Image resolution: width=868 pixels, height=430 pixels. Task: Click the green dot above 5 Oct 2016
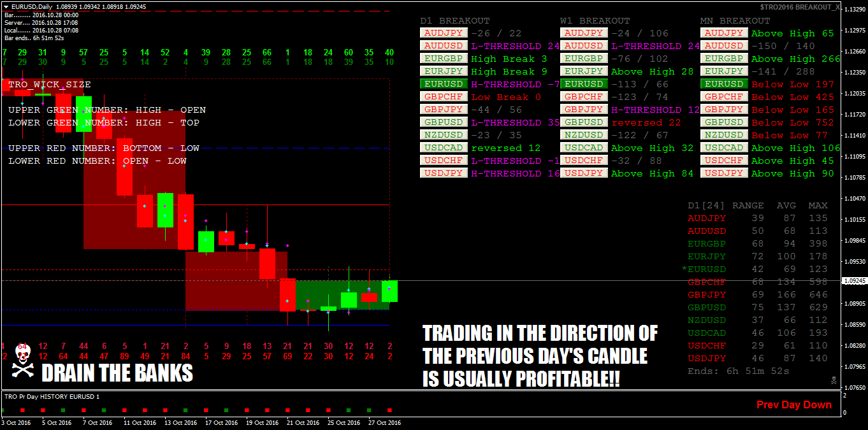pyautogui.click(x=62, y=410)
